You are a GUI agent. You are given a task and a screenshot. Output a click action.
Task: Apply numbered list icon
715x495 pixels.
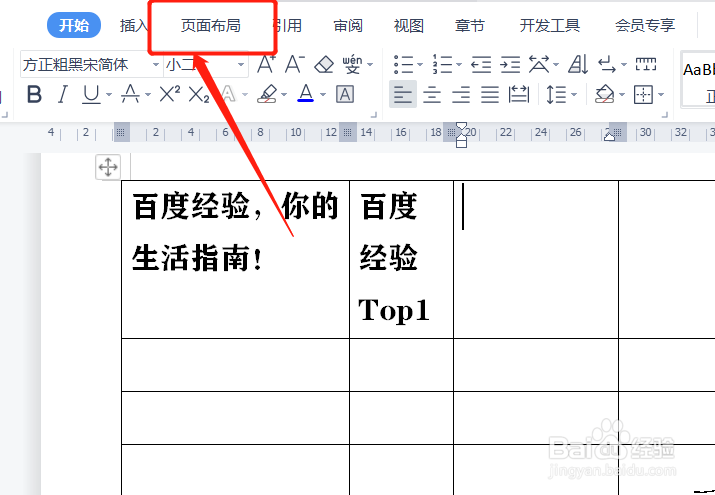coord(442,64)
